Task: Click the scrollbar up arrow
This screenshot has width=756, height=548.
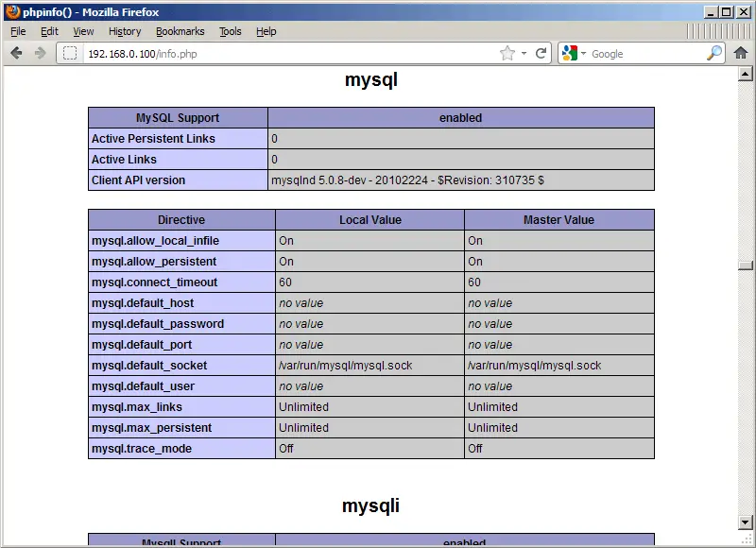Action: 746,74
